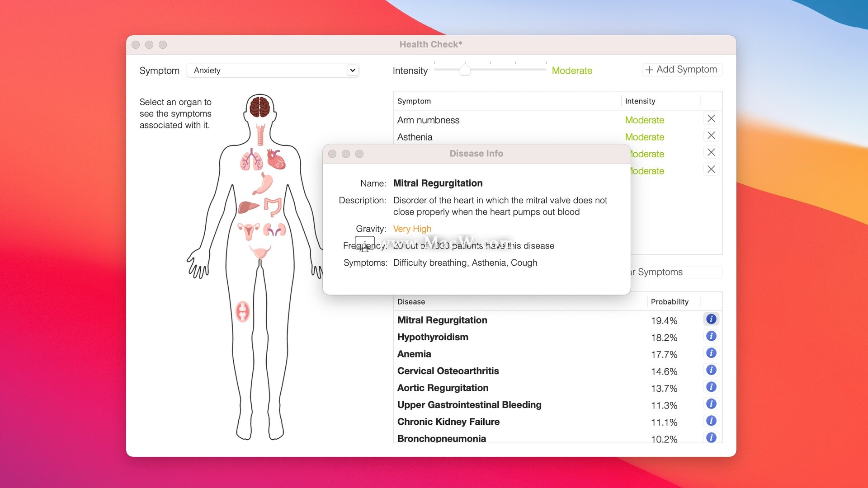
Task: Click the intestine icon on the body diagram
Action: click(x=273, y=207)
